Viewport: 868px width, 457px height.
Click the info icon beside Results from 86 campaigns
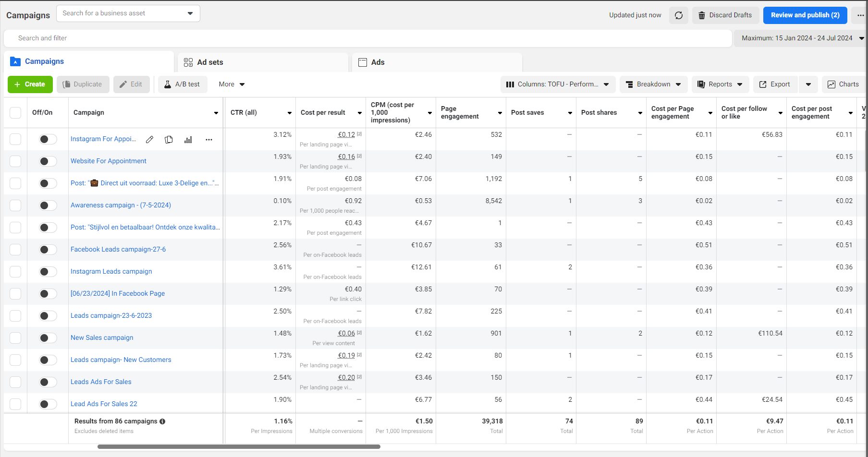click(162, 421)
